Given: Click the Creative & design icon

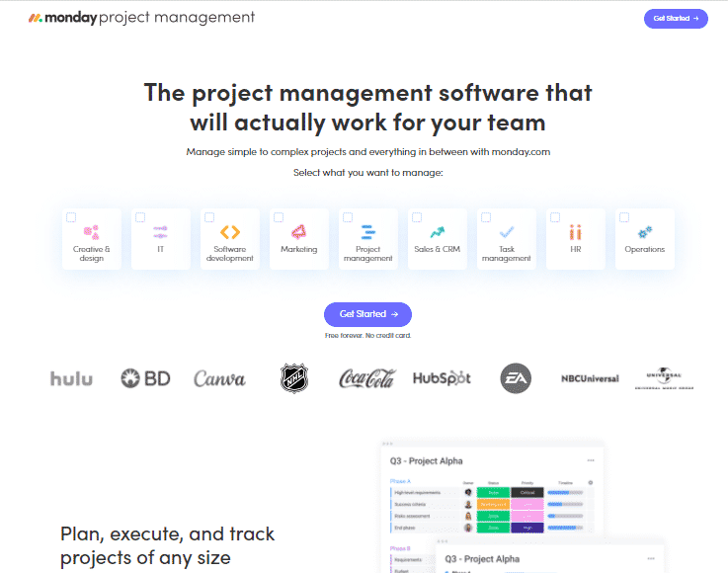Looking at the screenshot, I should [x=91, y=232].
